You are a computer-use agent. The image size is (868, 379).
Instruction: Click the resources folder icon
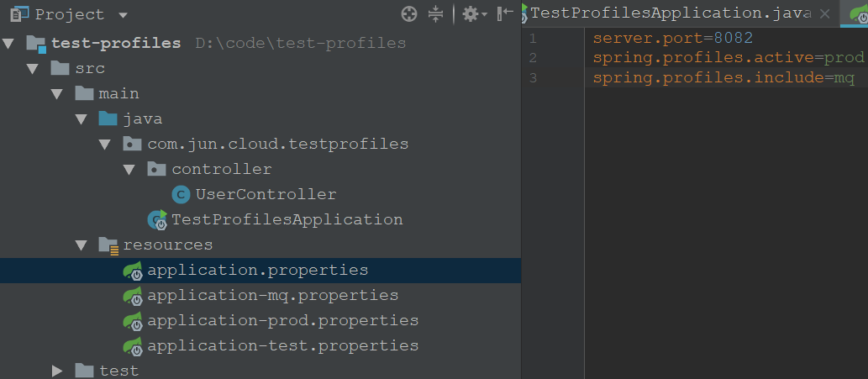[108, 245]
